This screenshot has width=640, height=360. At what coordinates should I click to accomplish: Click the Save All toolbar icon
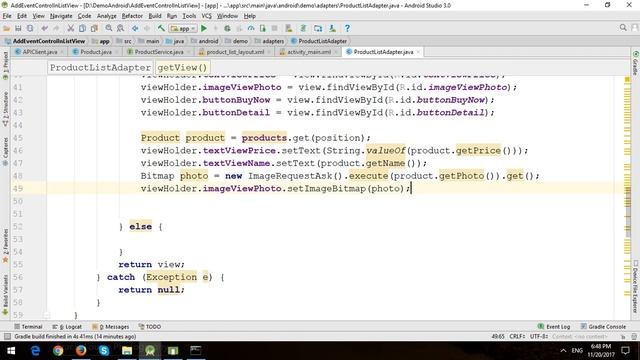pos(18,28)
